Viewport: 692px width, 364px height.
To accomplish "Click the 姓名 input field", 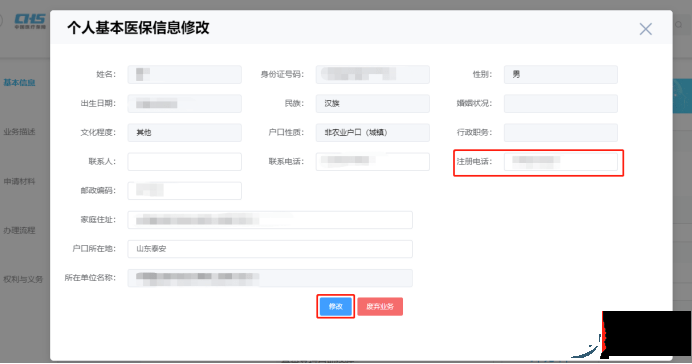I will 184,75.
